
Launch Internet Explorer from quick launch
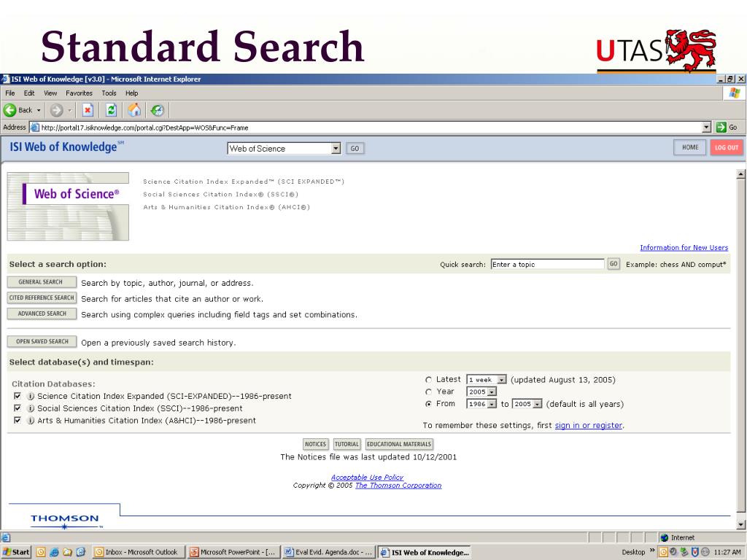54,553
